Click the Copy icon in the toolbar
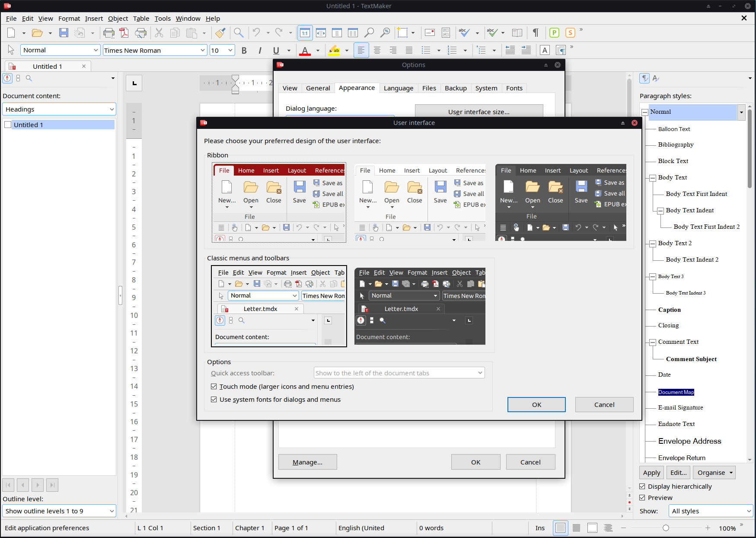Image resolution: width=756 pixels, height=538 pixels. pos(175,33)
